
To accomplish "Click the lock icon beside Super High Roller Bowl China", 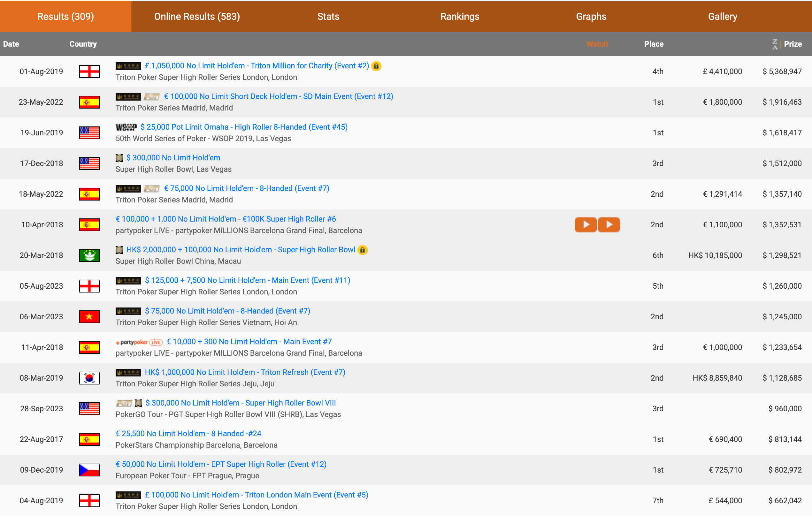I will point(362,250).
